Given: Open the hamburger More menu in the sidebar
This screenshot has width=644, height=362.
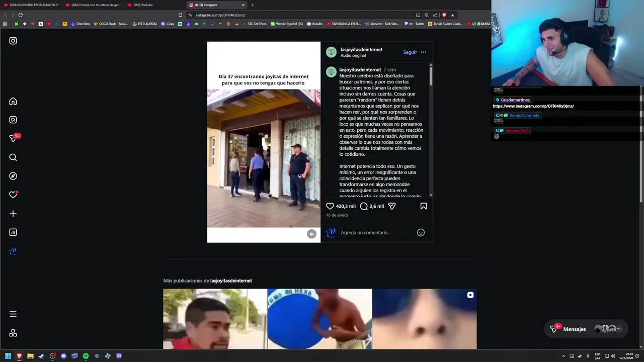Looking at the screenshot, I should [x=13, y=314].
